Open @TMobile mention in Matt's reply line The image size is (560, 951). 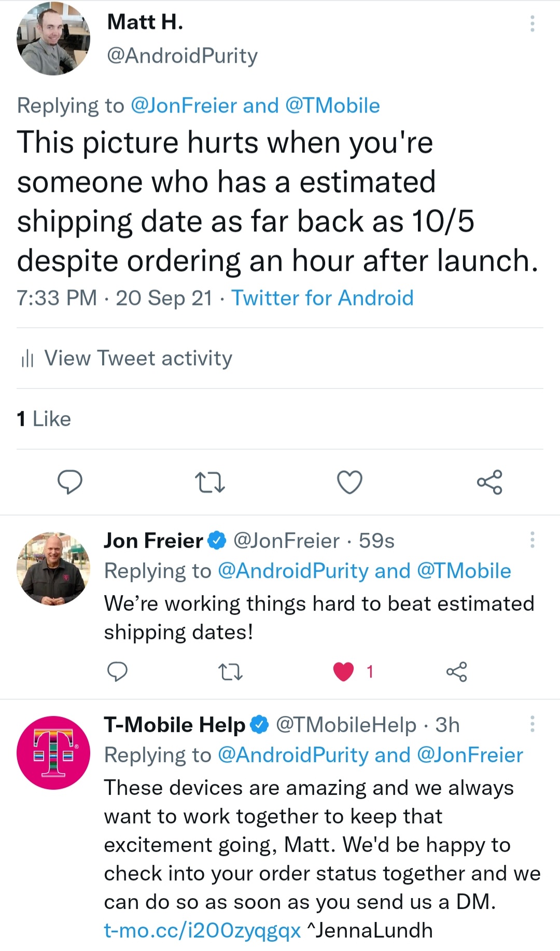point(332,106)
